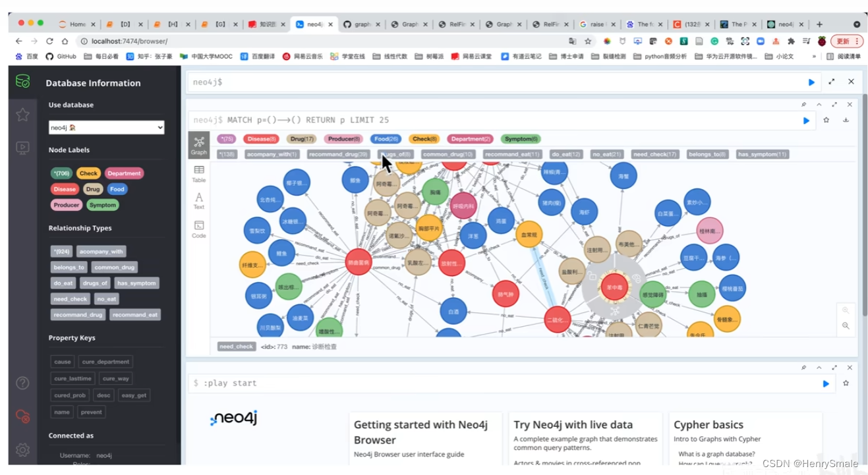Screen dimensions: 868x475
Task: Select the no_eat(21) relationship in the legend
Action: pos(607,154)
